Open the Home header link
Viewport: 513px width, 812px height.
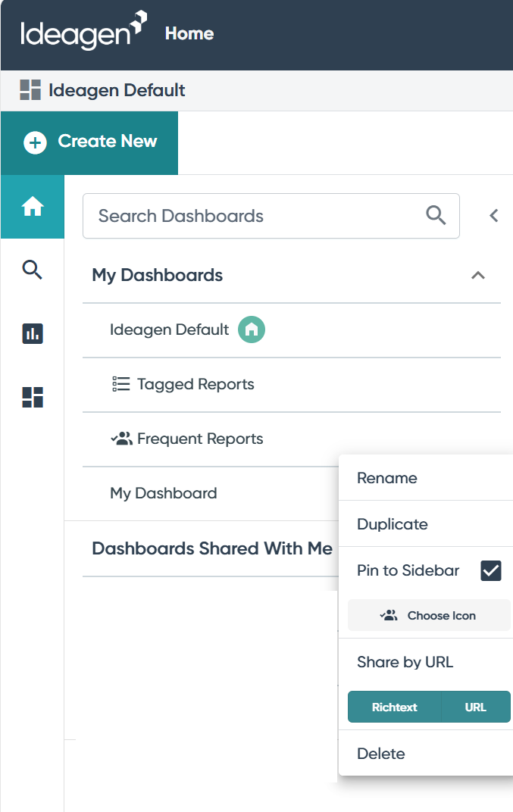click(189, 33)
